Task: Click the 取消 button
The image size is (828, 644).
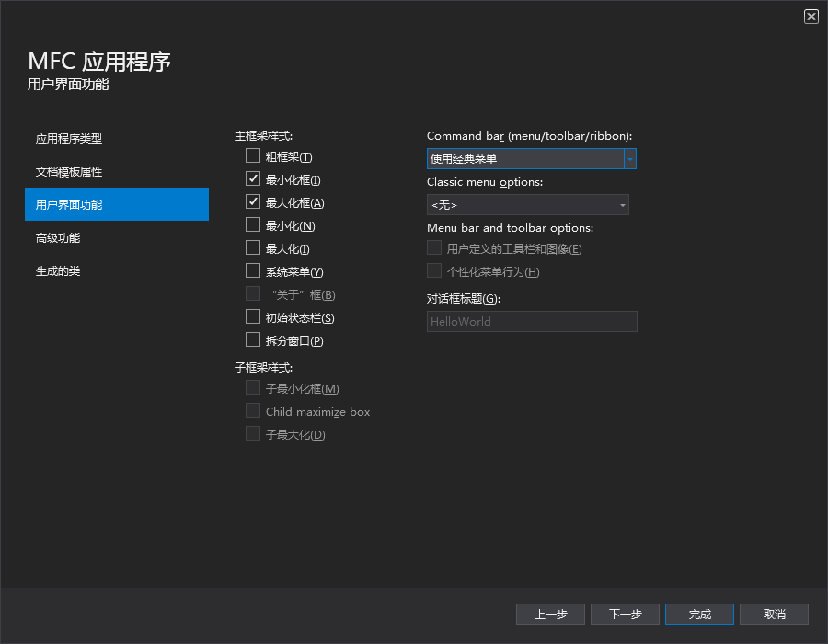Action: tap(774, 614)
